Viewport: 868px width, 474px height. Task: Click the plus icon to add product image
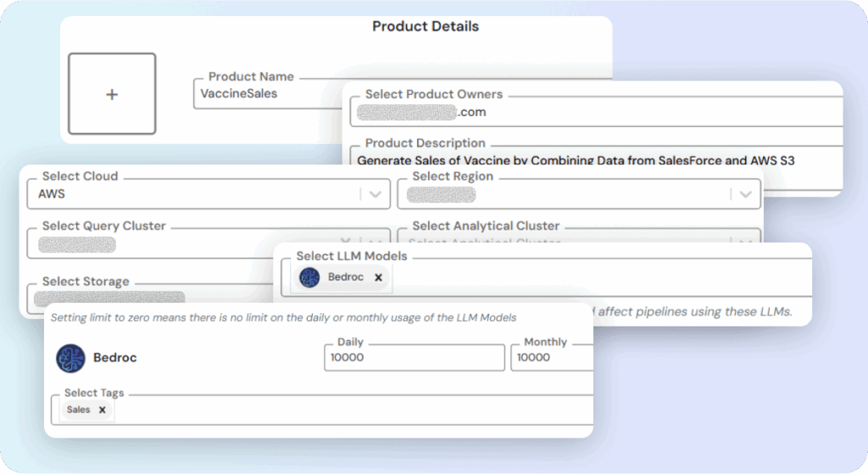click(x=112, y=94)
